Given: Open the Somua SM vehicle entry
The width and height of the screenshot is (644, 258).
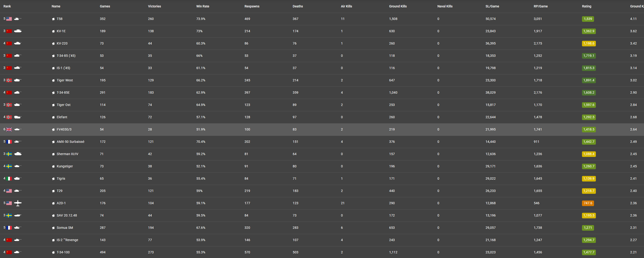Looking at the screenshot, I should pyautogui.click(x=65, y=228).
